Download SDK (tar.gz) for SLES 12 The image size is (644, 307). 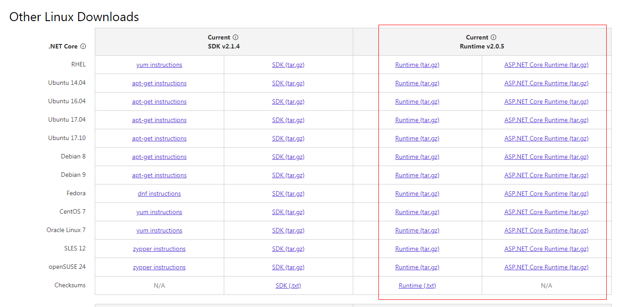pyautogui.click(x=289, y=249)
